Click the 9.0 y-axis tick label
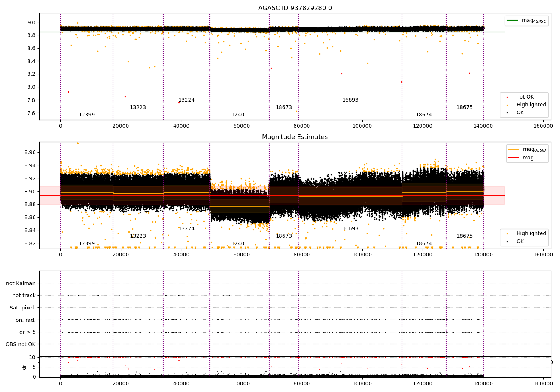560x392 pixels. point(32,22)
